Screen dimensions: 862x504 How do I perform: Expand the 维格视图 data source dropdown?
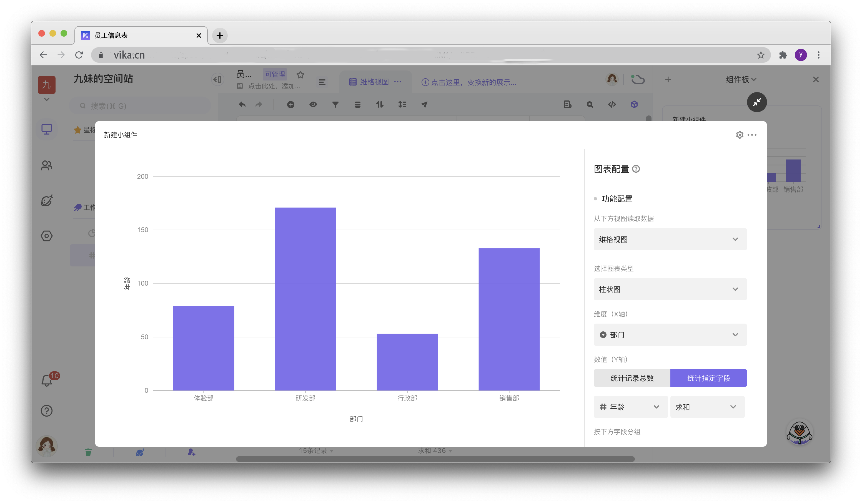(670, 239)
